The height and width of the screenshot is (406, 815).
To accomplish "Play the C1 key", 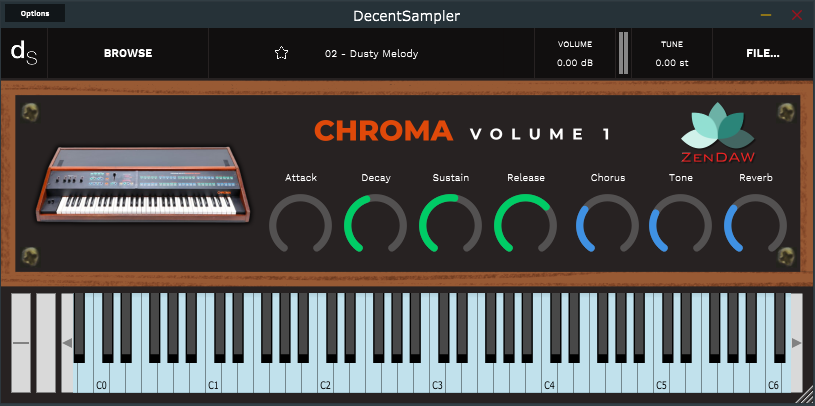I will pyautogui.click(x=213, y=379).
